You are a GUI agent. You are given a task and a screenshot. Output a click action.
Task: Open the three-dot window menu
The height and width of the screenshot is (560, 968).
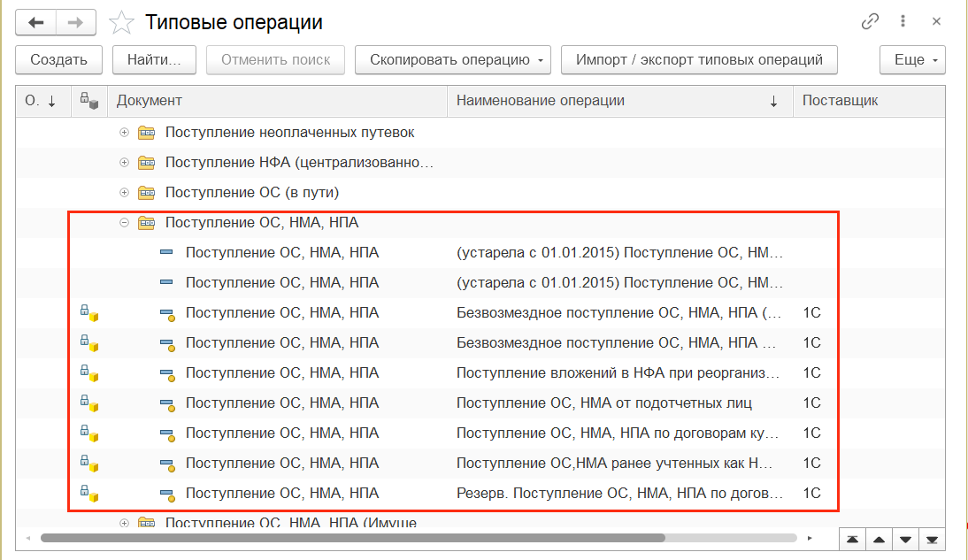click(903, 21)
